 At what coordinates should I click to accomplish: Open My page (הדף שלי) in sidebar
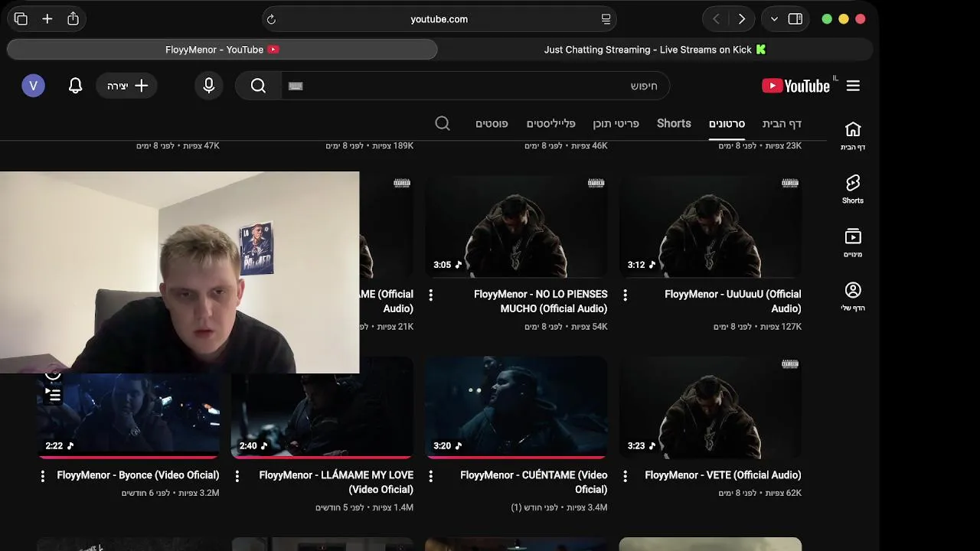click(853, 297)
